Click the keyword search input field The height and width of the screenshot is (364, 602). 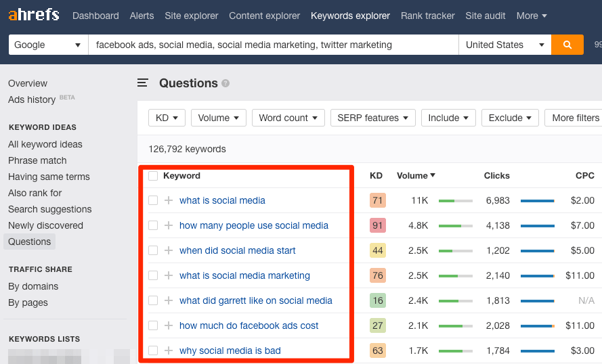coord(274,45)
